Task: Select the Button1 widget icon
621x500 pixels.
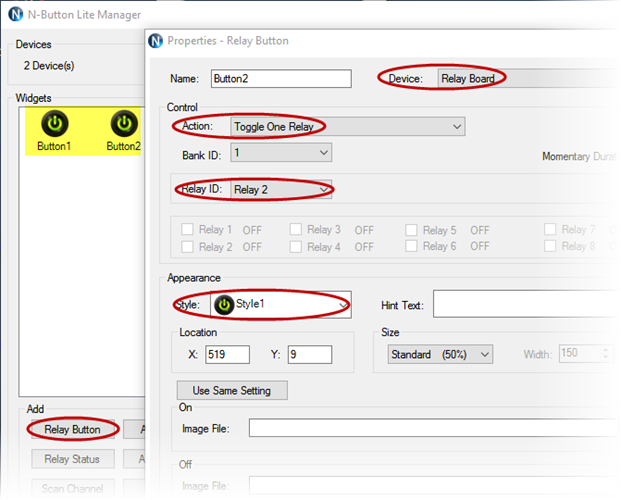Action: click(55, 124)
